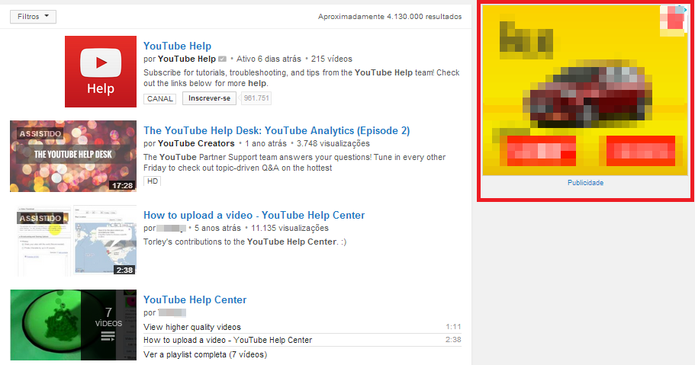Image resolution: width=695 pixels, height=365 pixels.
Task: Open the YouTube Creators channel link
Action: (x=196, y=144)
